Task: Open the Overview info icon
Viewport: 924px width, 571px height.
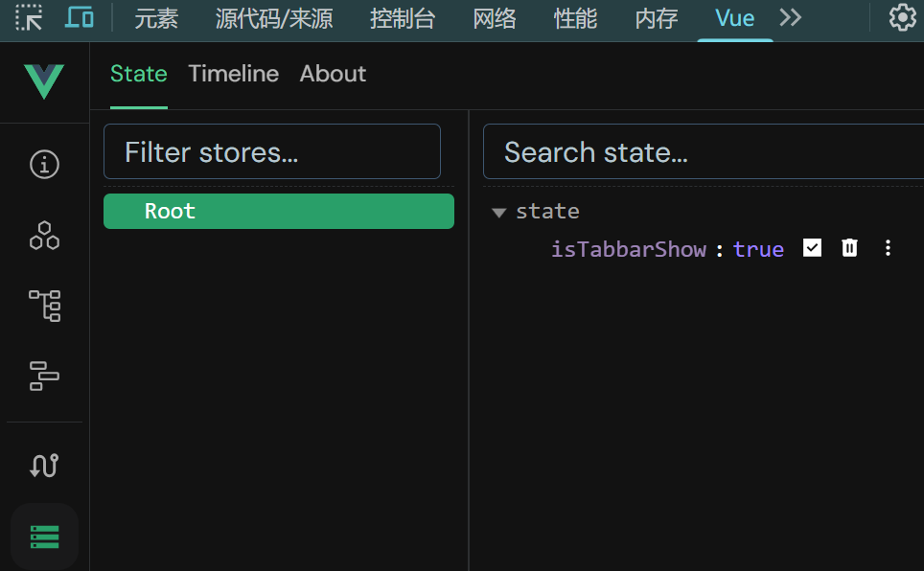Action: [44, 165]
